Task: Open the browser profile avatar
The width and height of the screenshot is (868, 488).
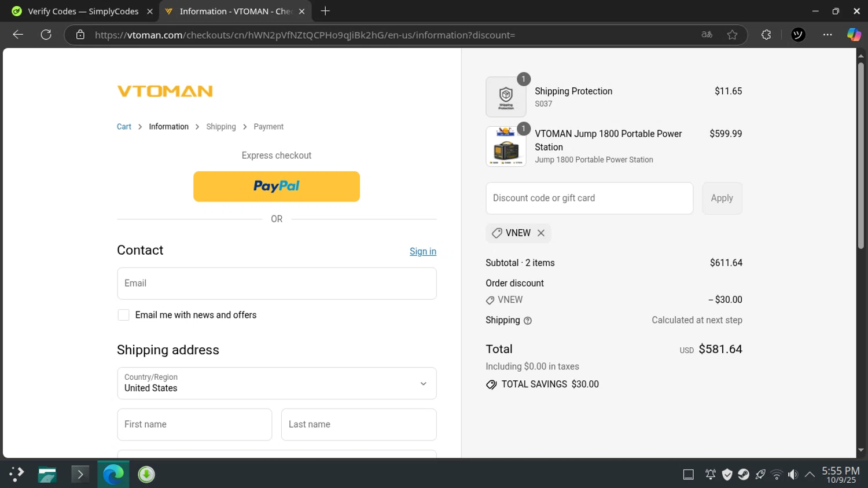Action: 798,35
